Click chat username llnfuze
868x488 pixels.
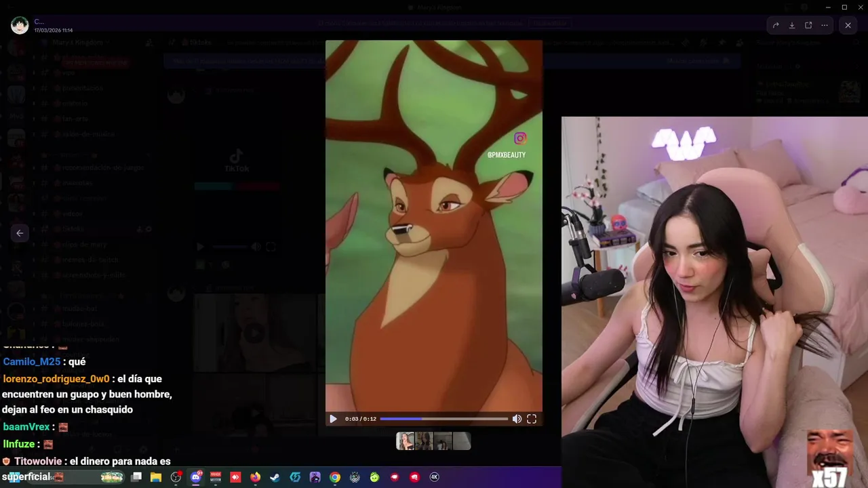(19, 444)
